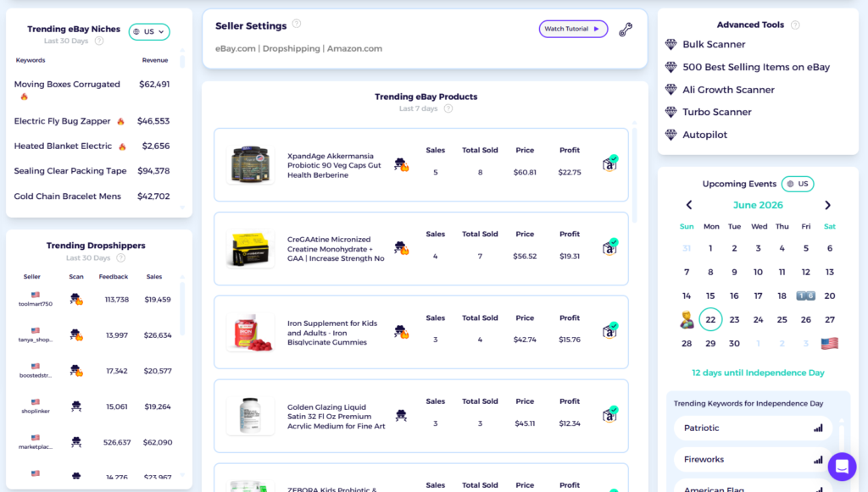868x492 pixels.
Task: Scan seller boostedstr
Action: click(x=76, y=371)
